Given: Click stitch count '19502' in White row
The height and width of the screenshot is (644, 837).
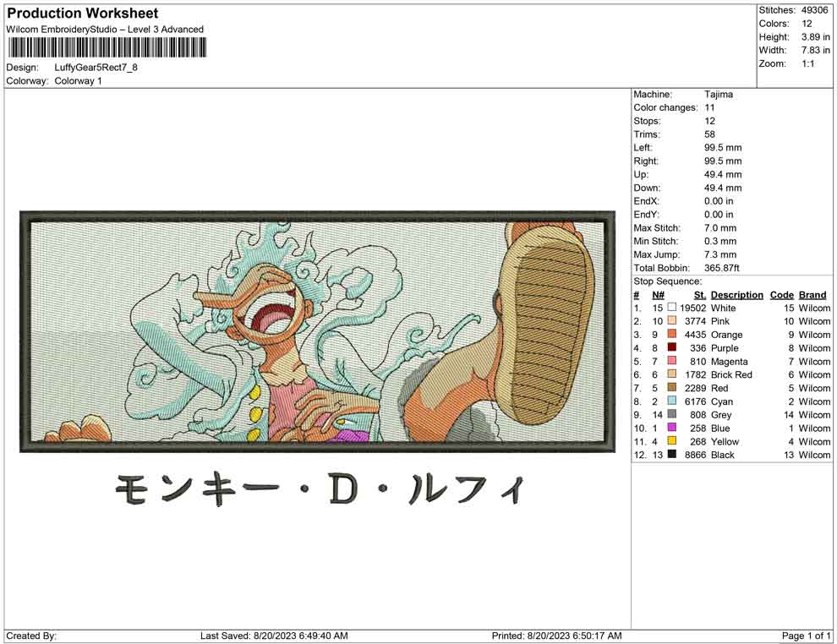Looking at the screenshot, I should [692, 308].
